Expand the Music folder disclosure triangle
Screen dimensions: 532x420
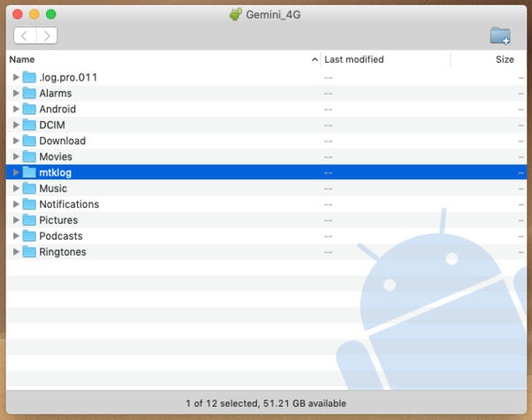pyautogui.click(x=16, y=188)
